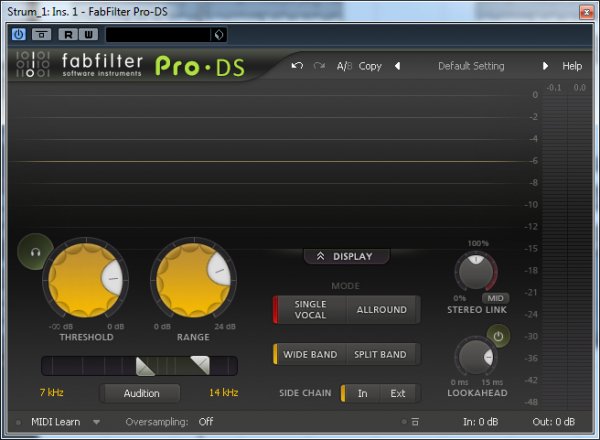
Task: Toggle the plugin bypass power button
Action: (x=18, y=34)
